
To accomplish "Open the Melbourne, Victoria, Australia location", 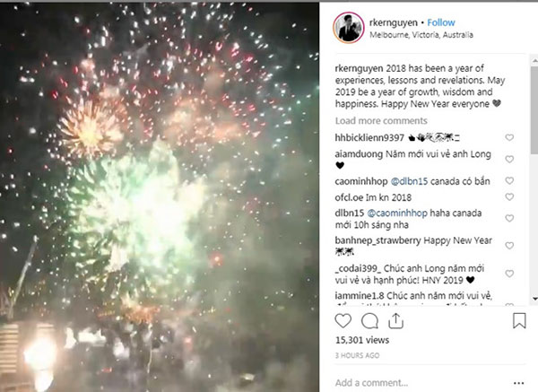I will click(x=421, y=35).
